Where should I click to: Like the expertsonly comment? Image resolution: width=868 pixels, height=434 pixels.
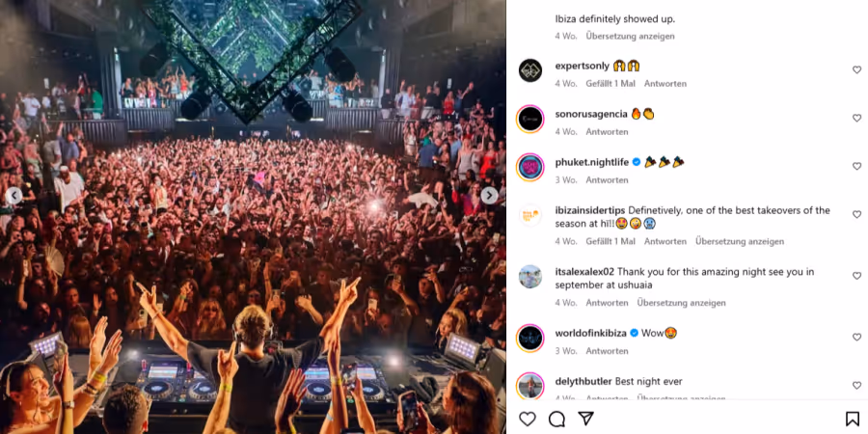[857, 69]
